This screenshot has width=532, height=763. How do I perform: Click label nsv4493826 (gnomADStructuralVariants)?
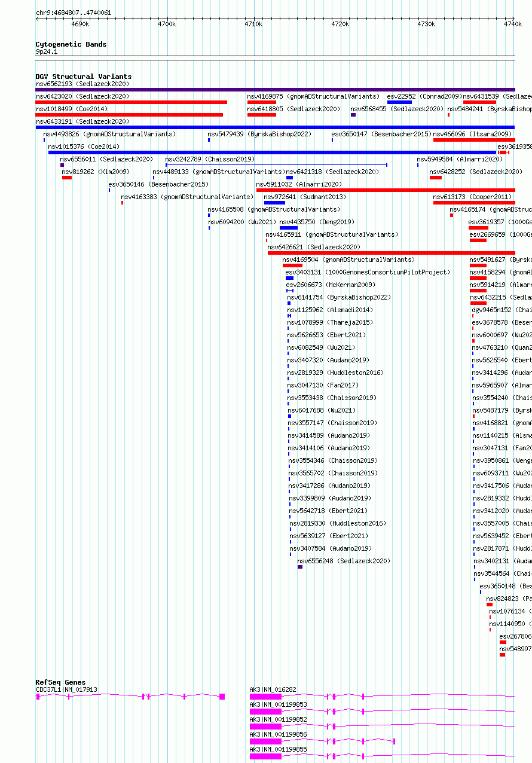[x=109, y=134]
